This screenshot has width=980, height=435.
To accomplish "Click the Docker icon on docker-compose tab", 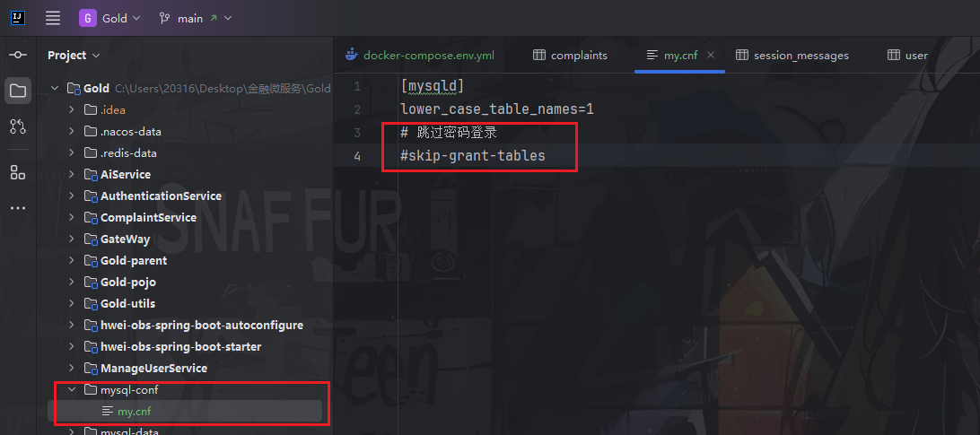I will pyautogui.click(x=351, y=55).
